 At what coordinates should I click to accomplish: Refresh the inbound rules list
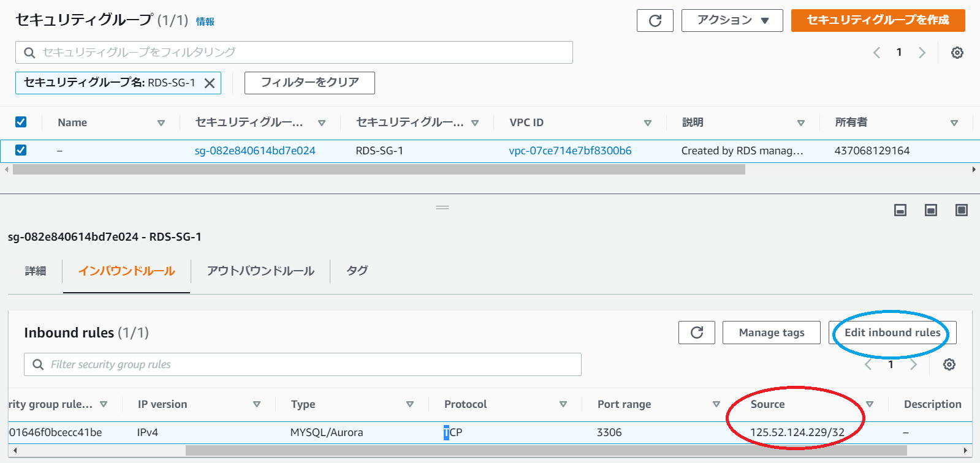click(x=697, y=333)
